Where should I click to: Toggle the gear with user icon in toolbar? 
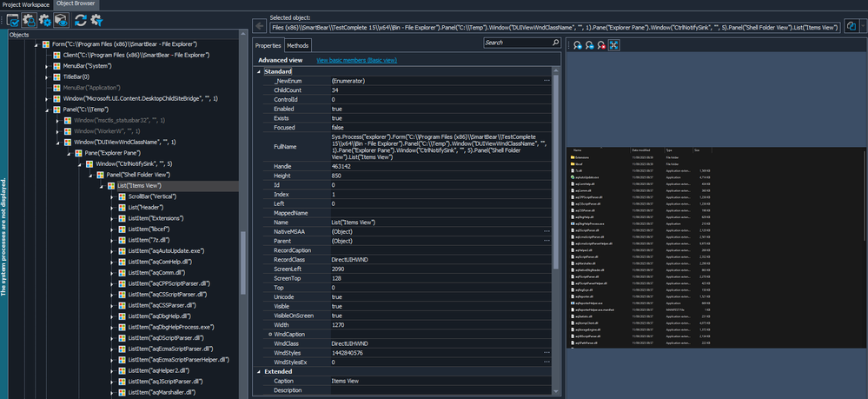tap(29, 19)
